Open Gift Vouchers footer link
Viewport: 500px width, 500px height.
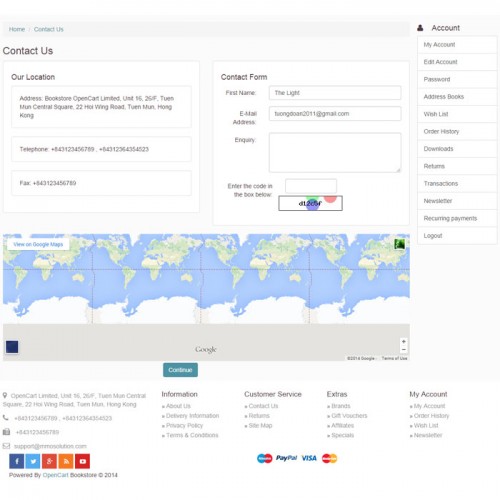(349, 416)
